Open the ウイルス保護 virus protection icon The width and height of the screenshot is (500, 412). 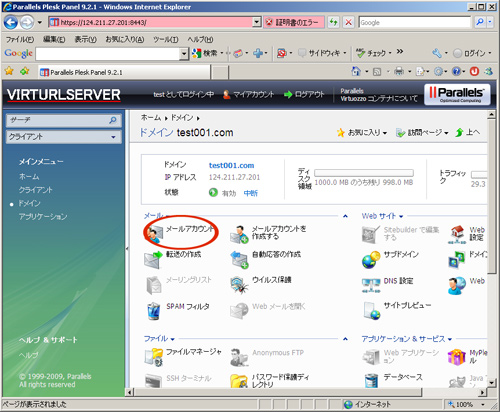coord(240,285)
